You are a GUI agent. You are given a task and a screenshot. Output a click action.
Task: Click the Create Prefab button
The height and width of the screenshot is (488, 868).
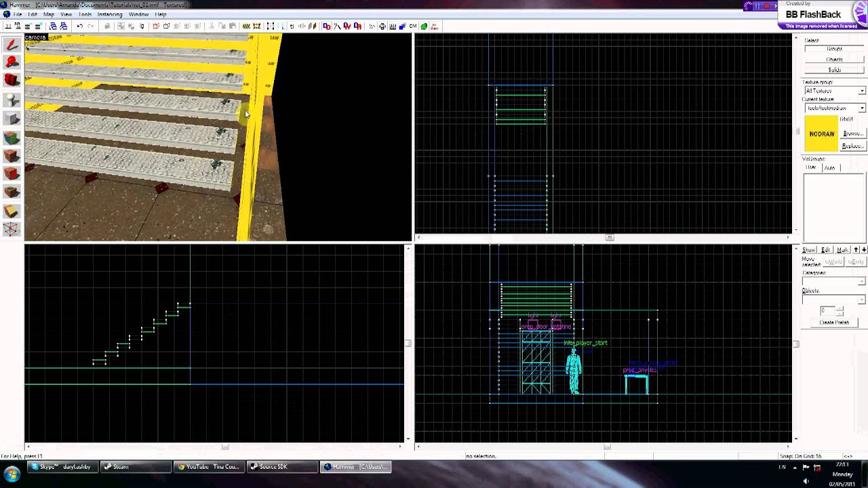click(834, 323)
